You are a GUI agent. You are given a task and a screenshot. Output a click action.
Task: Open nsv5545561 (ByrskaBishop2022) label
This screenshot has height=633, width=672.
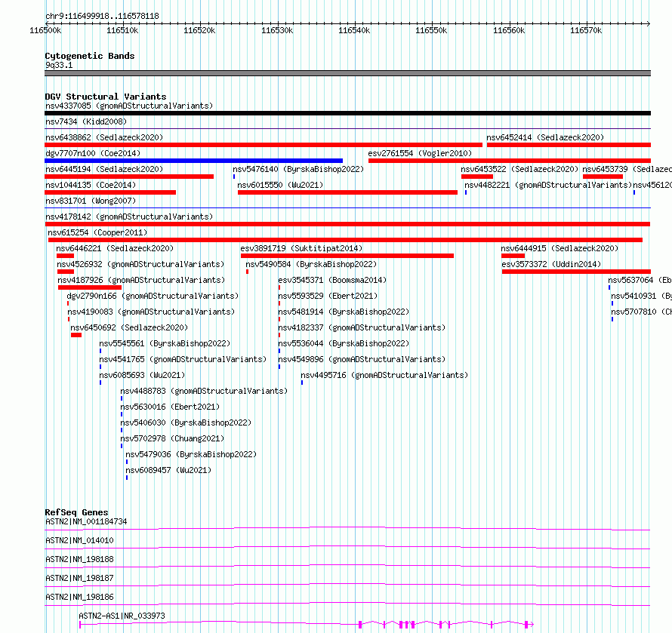165,343
